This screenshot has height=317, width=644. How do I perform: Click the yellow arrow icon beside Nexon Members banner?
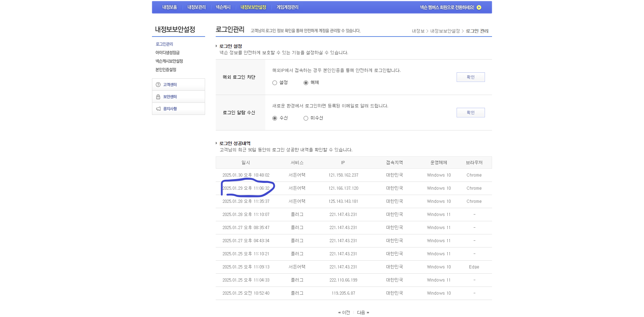[x=479, y=7]
